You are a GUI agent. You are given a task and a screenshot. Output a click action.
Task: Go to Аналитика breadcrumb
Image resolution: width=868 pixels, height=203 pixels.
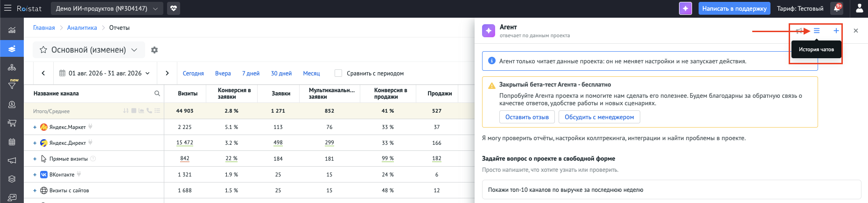(x=82, y=27)
